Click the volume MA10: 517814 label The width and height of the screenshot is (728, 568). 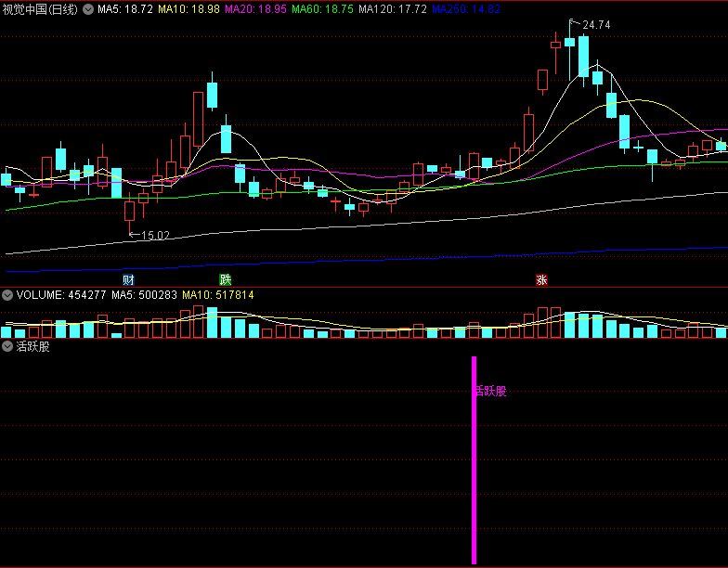click(x=217, y=295)
